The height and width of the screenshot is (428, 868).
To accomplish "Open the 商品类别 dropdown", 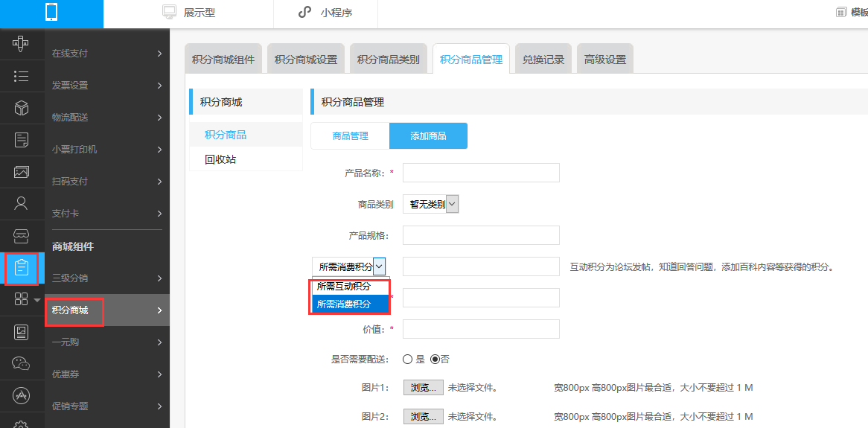I will (x=431, y=204).
